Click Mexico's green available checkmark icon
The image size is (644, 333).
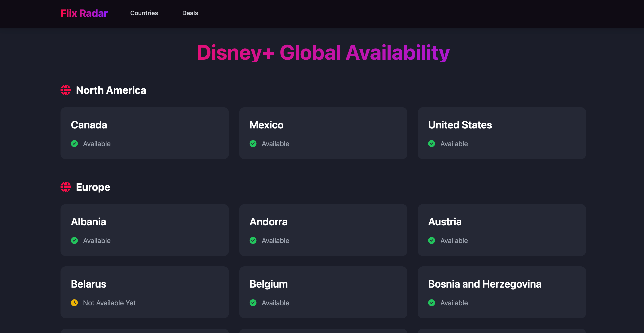(253, 144)
